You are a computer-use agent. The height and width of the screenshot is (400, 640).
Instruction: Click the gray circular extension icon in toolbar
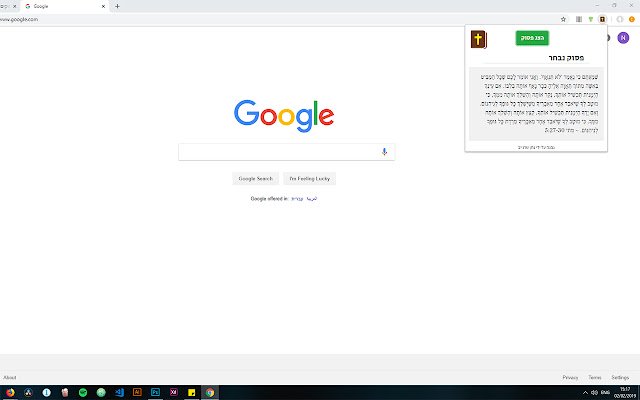click(620, 19)
